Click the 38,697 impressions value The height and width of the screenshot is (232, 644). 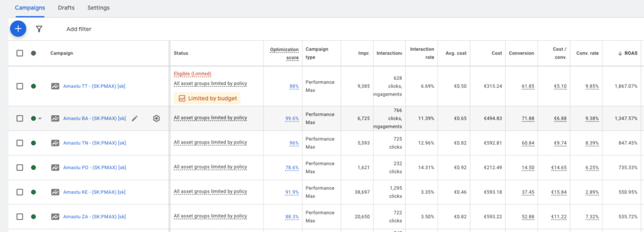pyautogui.click(x=362, y=192)
